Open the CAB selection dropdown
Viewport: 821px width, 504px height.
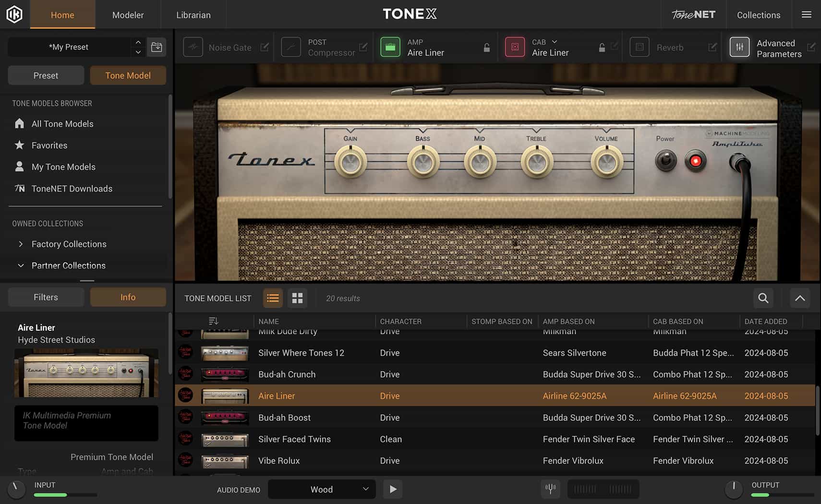click(x=555, y=42)
